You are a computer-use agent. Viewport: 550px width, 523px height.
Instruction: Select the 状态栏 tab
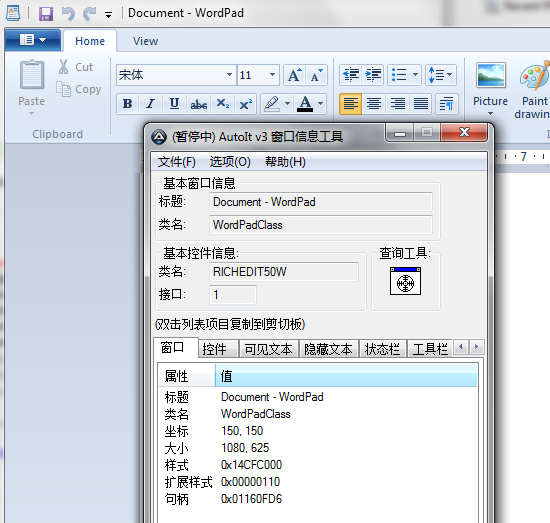(382, 349)
